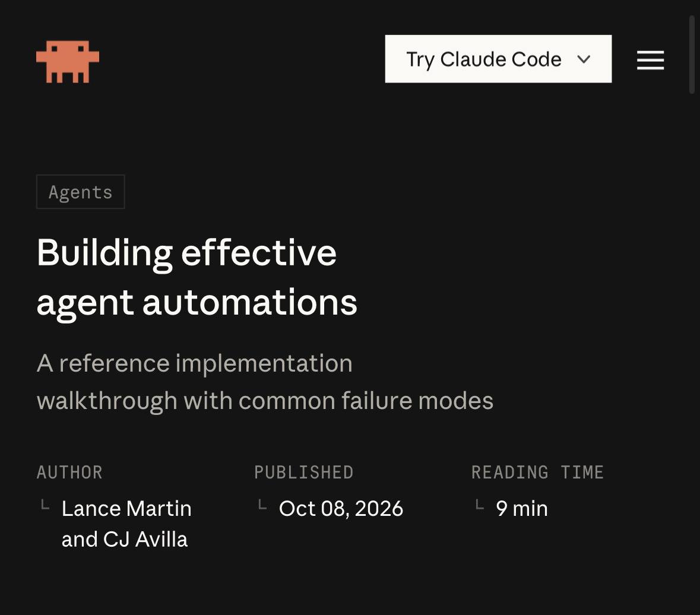Click the 9 min reading time value
The image size is (700, 615).
pyautogui.click(x=521, y=508)
